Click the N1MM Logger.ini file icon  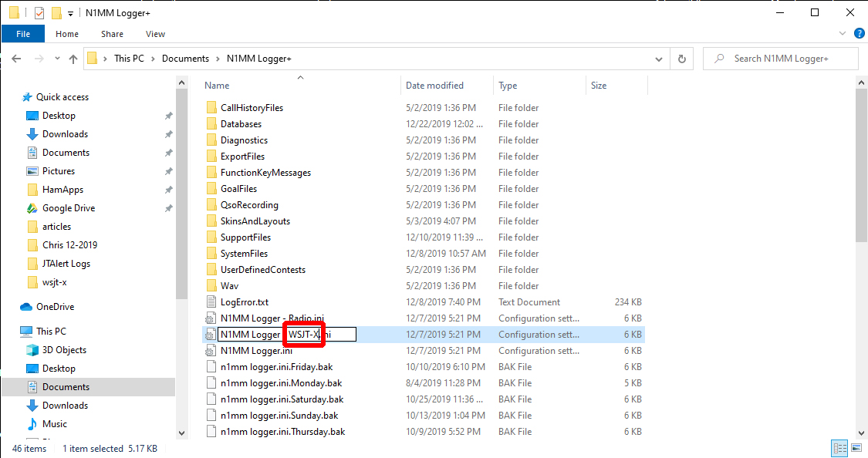pos(211,351)
